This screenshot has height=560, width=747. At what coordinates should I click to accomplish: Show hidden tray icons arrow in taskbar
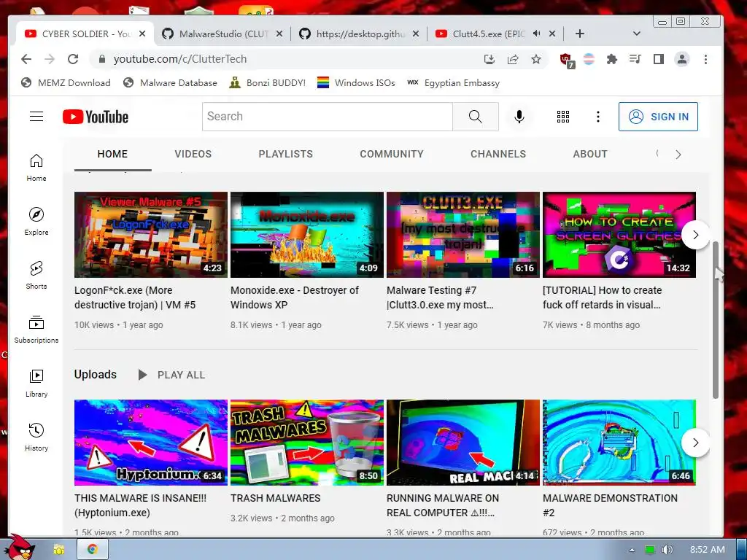[x=632, y=550]
